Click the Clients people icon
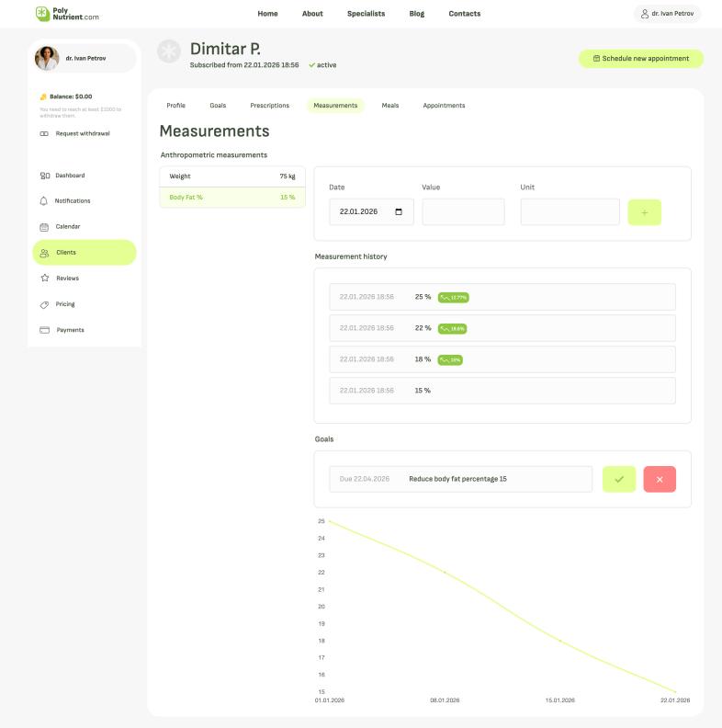This screenshot has height=728, width=722. pos(44,253)
